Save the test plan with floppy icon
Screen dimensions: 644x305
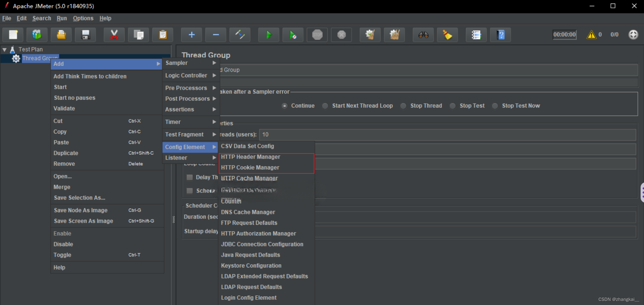click(86, 35)
